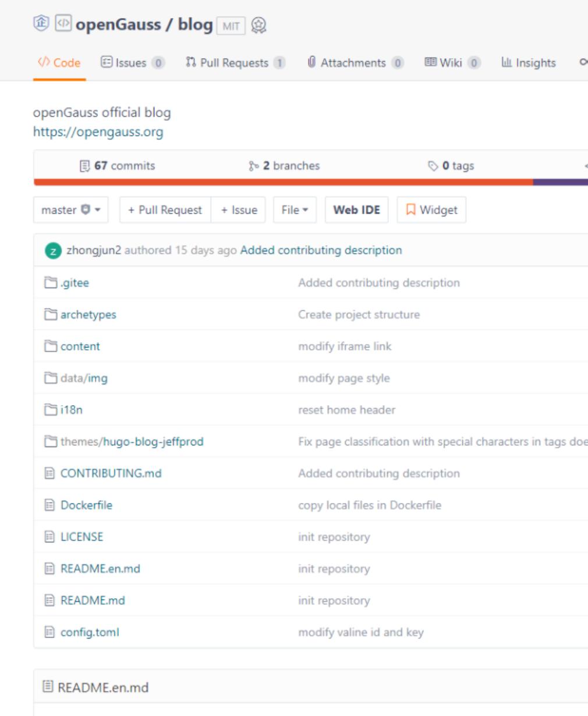View the 67 commits history
Screen dimensions: 588x716
[117, 165]
